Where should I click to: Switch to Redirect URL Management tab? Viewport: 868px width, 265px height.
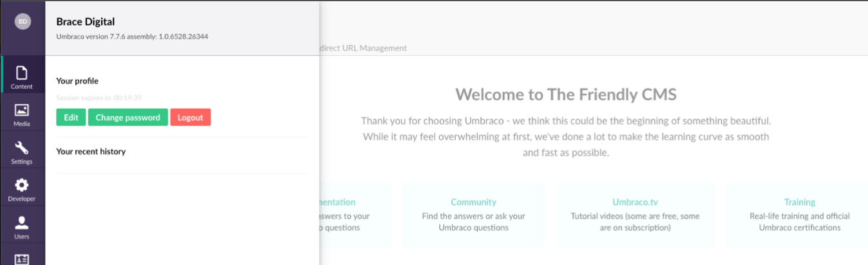pyautogui.click(x=363, y=48)
